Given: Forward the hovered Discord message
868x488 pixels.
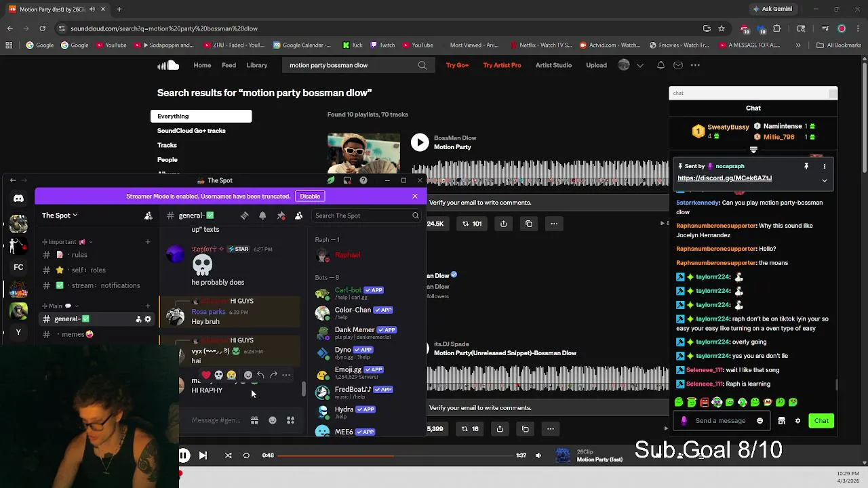Looking at the screenshot, I should tap(273, 375).
